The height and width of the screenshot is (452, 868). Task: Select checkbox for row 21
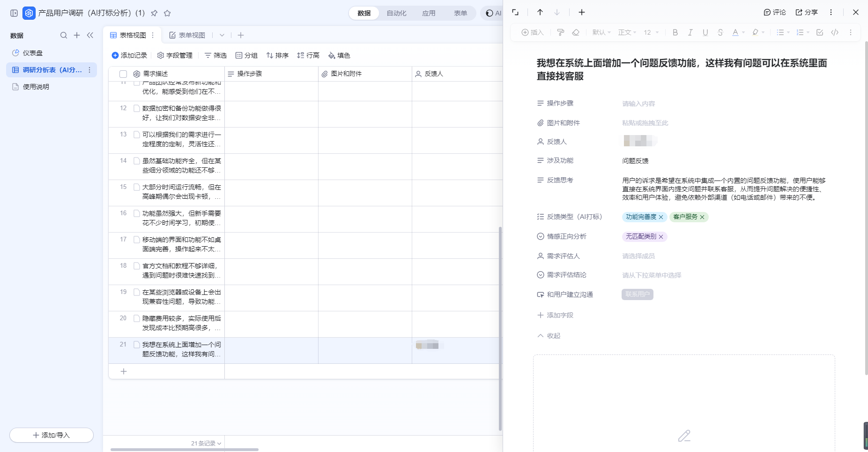coord(137,345)
